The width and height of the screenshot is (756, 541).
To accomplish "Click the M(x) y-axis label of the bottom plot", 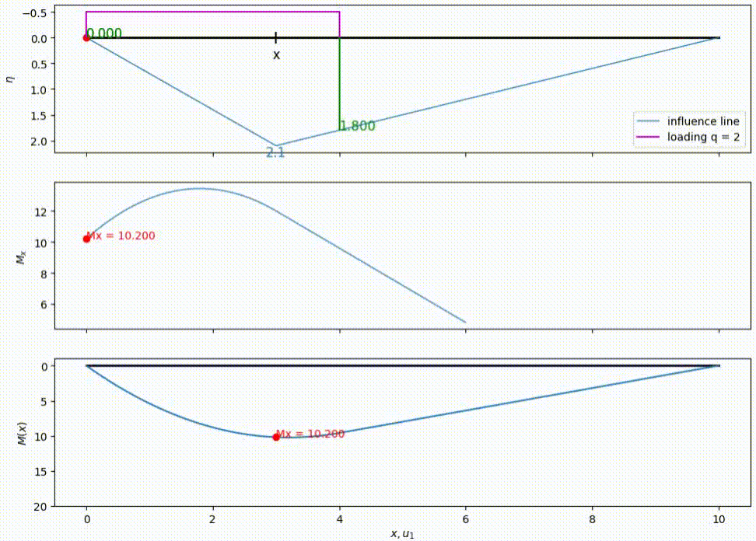I will pyautogui.click(x=23, y=433).
